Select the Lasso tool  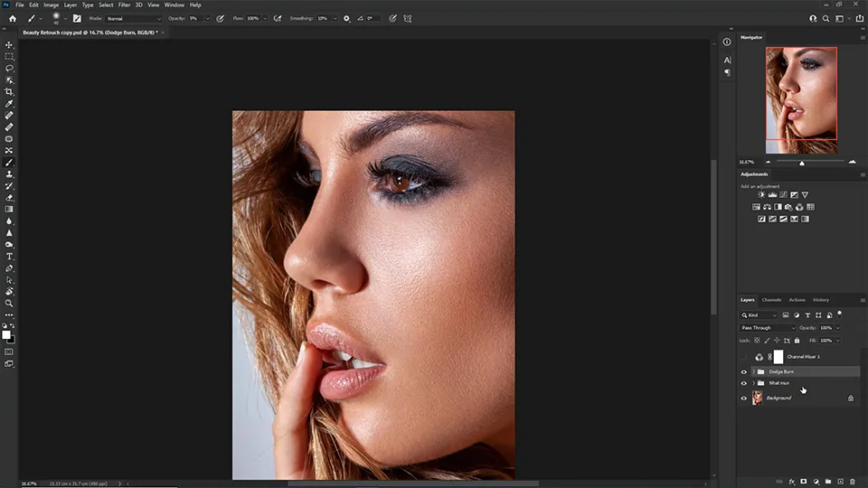tap(9, 68)
